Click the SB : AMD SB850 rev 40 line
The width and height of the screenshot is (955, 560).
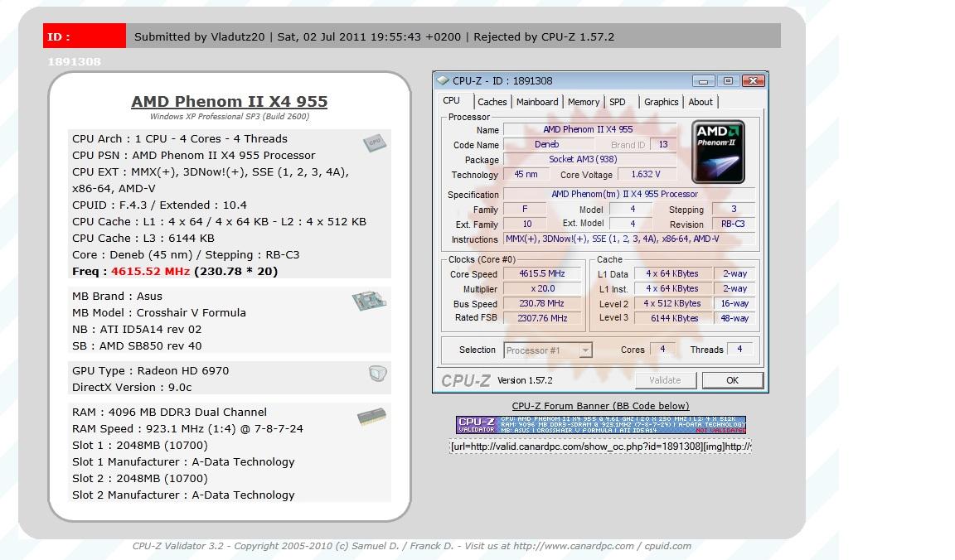(137, 345)
